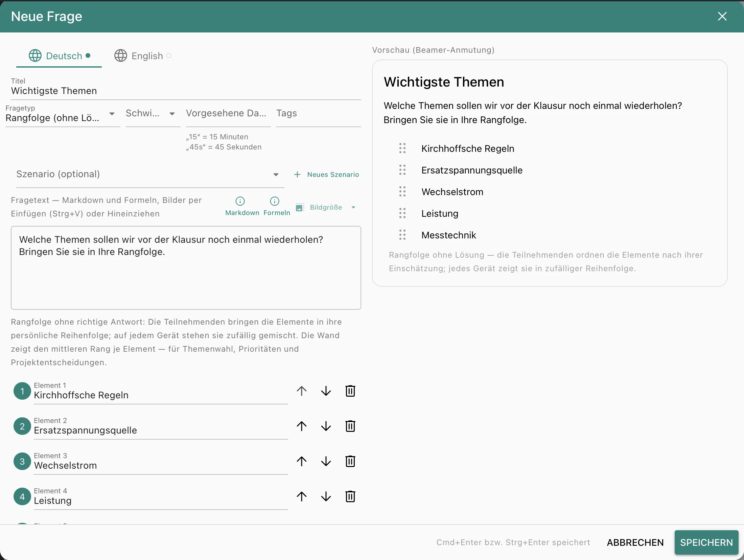Click Leistung in the preview list
Viewport: 744px width, 560px height.
[x=440, y=213]
